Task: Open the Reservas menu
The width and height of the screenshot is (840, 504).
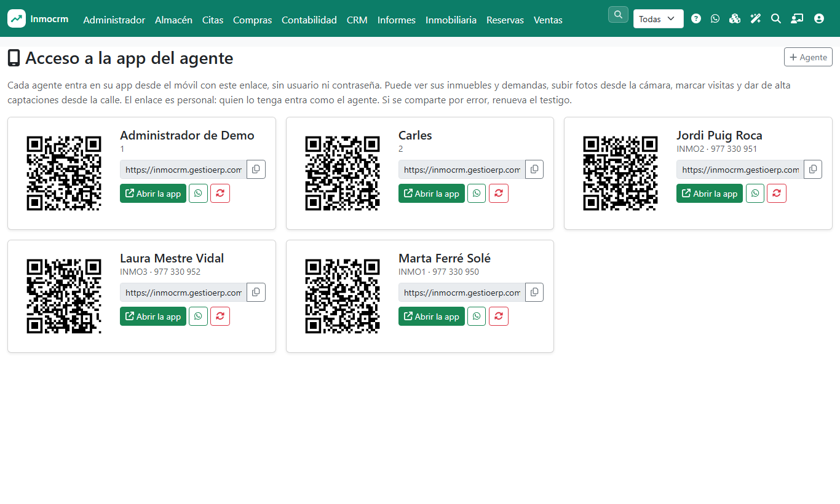Action: [505, 20]
